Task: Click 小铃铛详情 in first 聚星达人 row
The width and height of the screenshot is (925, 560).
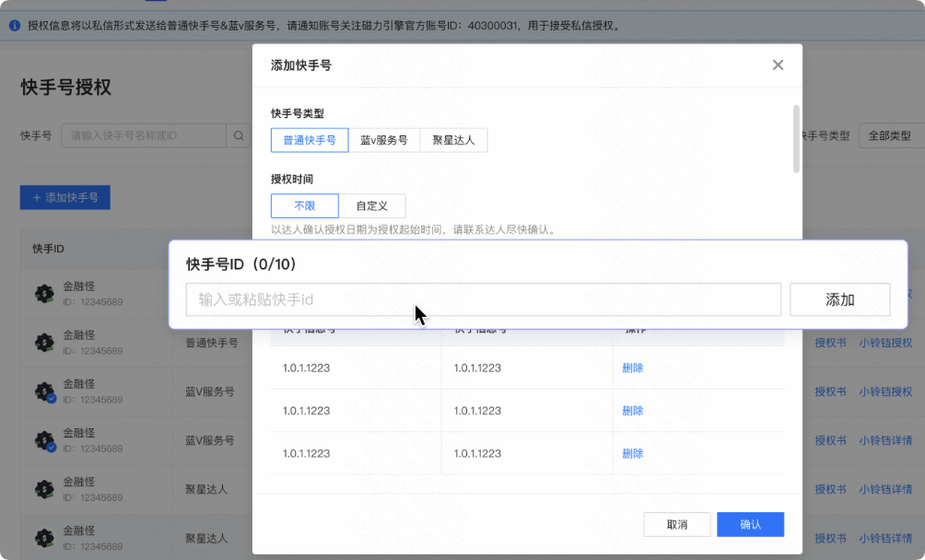Action: pyautogui.click(x=885, y=489)
